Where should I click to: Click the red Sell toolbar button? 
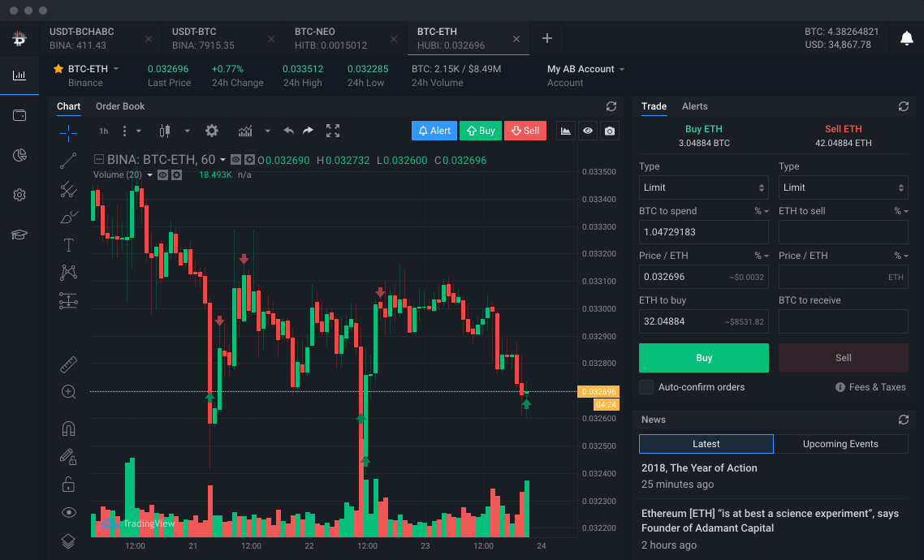point(525,131)
